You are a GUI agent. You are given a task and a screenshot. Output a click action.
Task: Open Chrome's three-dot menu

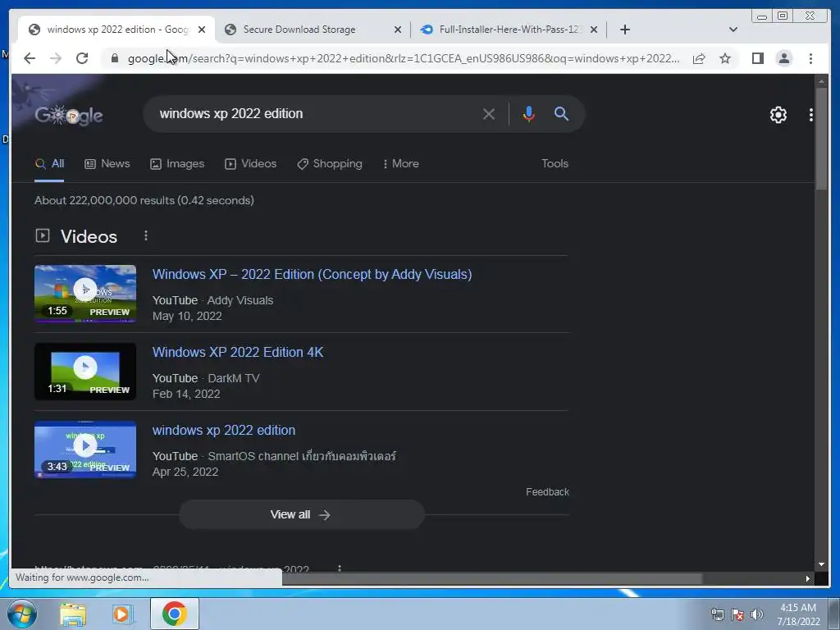tap(810, 58)
